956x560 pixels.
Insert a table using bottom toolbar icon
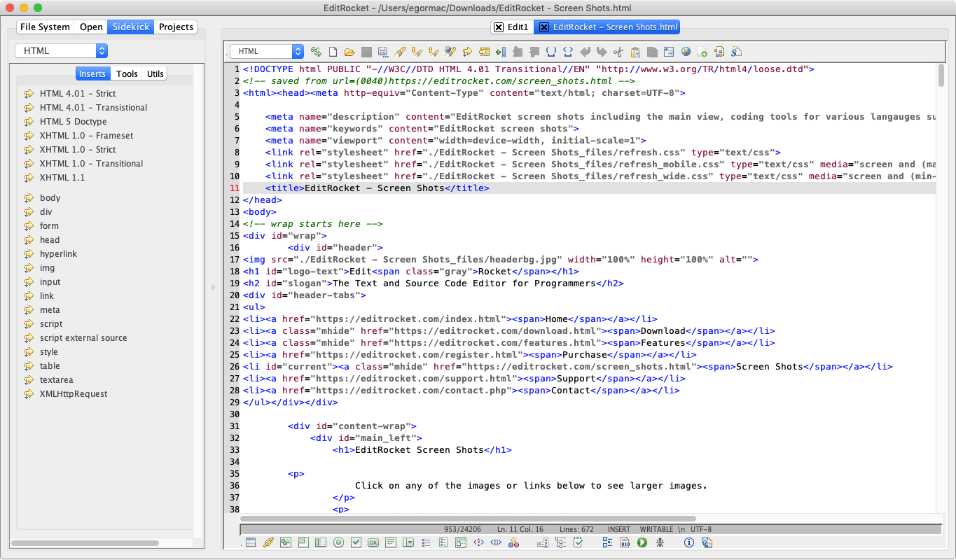tap(251, 542)
